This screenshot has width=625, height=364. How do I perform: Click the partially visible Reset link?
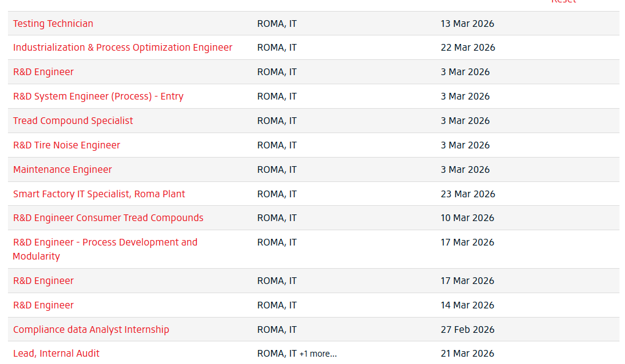coord(563,2)
